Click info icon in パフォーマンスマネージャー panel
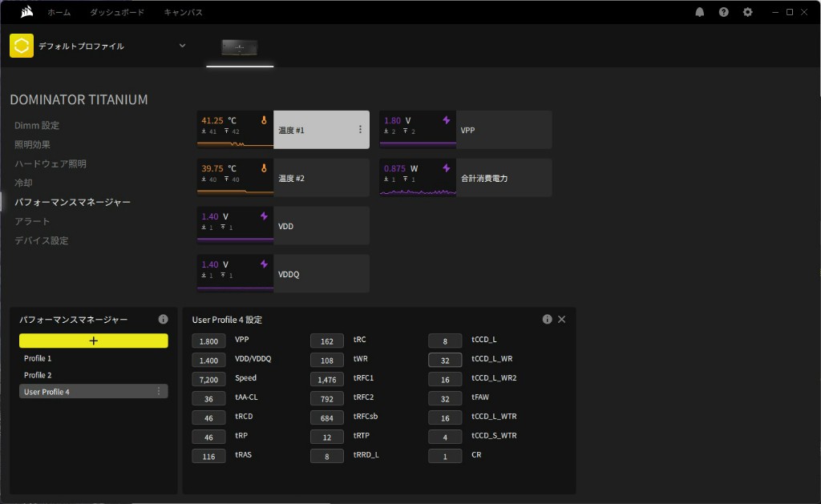Screen dimensions: 821x504 coord(163,319)
